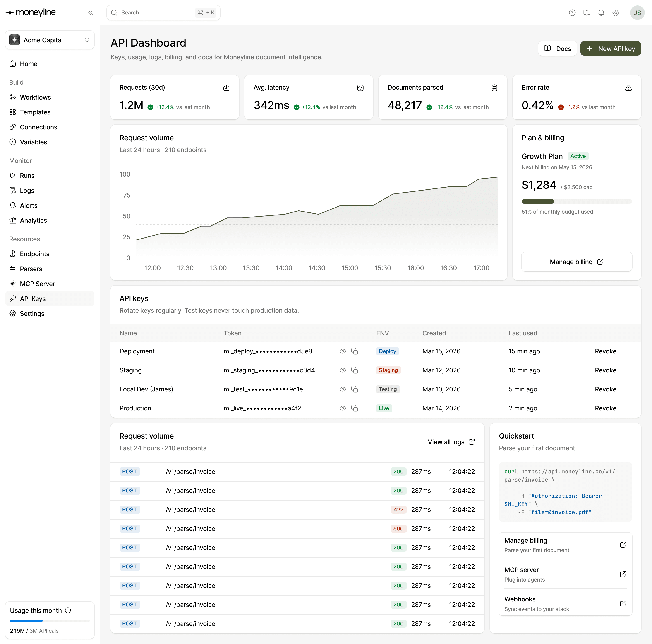The image size is (652, 644).
Task: Click the Docs button
Action: (557, 49)
